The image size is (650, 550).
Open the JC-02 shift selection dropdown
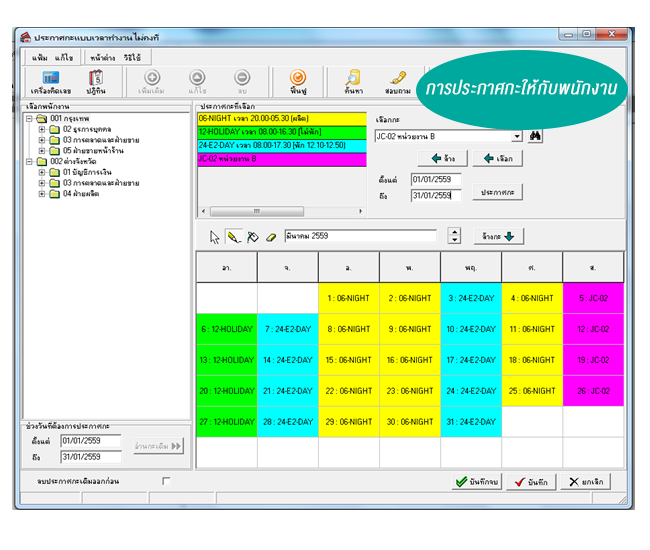click(x=516, y=136)
